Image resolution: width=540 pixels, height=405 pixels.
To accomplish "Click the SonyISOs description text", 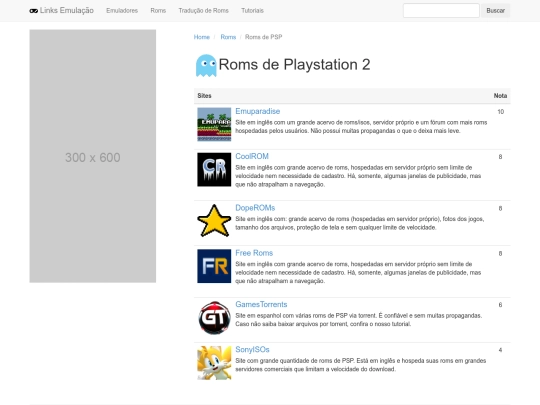I will click(361, 365).
